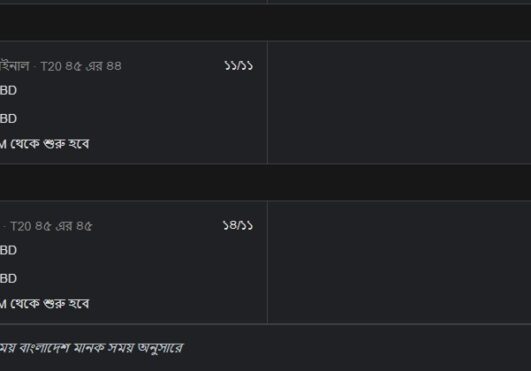This screenshot has height=371, width=531.
Task: Select the second TBD team in the ১৪/১১ match
Action: coord(8,279)
